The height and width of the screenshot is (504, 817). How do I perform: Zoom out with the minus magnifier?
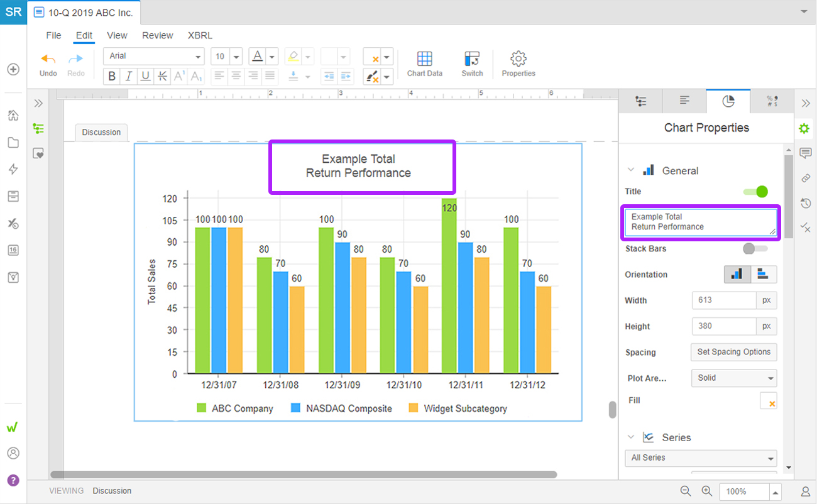pyautogui.click(x=685, y=491)
